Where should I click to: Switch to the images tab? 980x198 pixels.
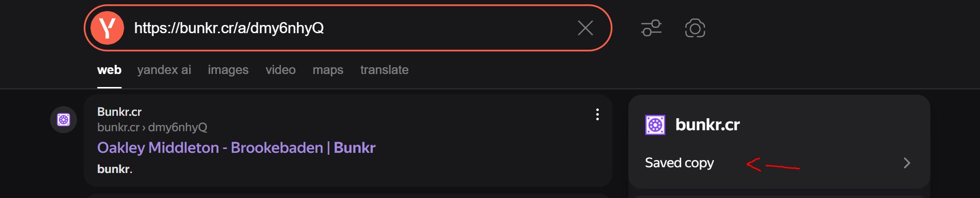228,70
